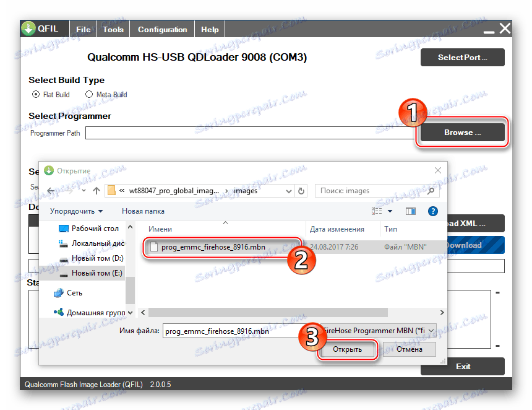Select the Meta Build radio button
Viewport: 532px width, 410px height.
coord(89,94)
